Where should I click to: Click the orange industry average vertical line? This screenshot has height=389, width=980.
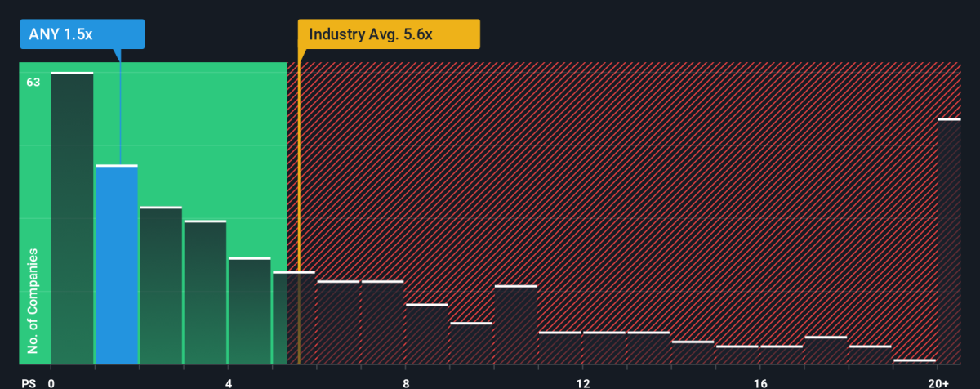pos(299,212)
